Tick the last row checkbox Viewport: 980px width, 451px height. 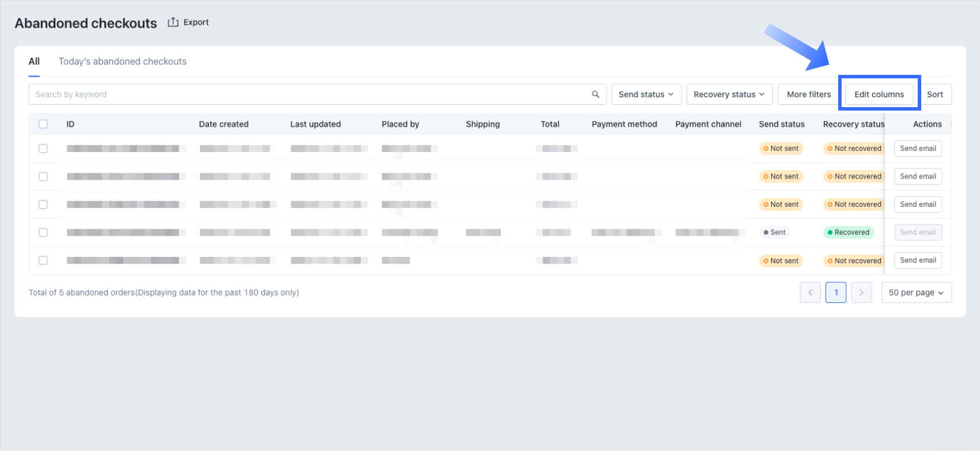tap(43, 260)
